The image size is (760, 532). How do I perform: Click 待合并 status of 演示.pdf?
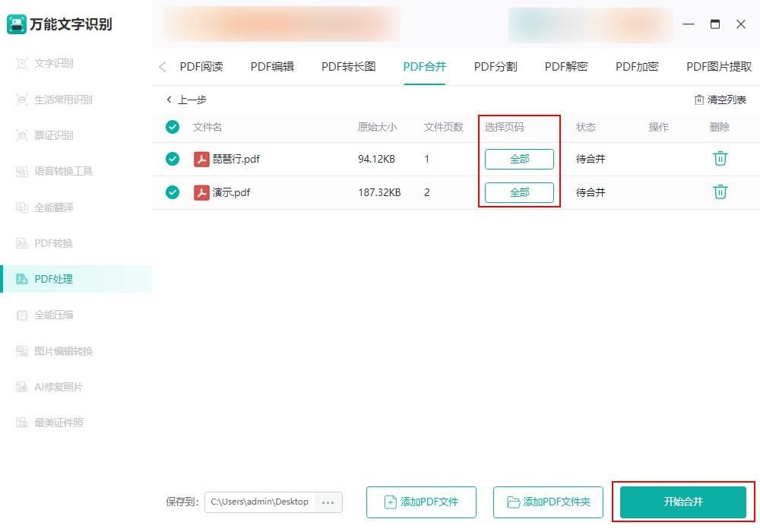coord(591,192)
